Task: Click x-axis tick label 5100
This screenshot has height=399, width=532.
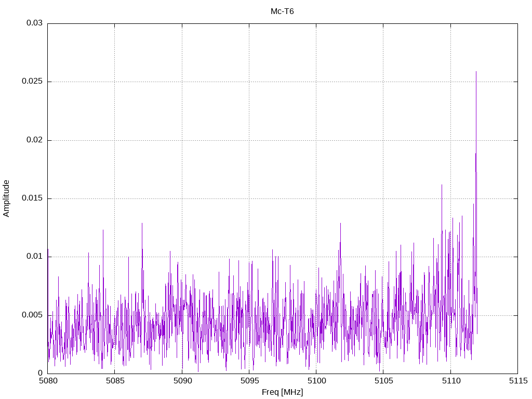Action: (x=316, y=381)
